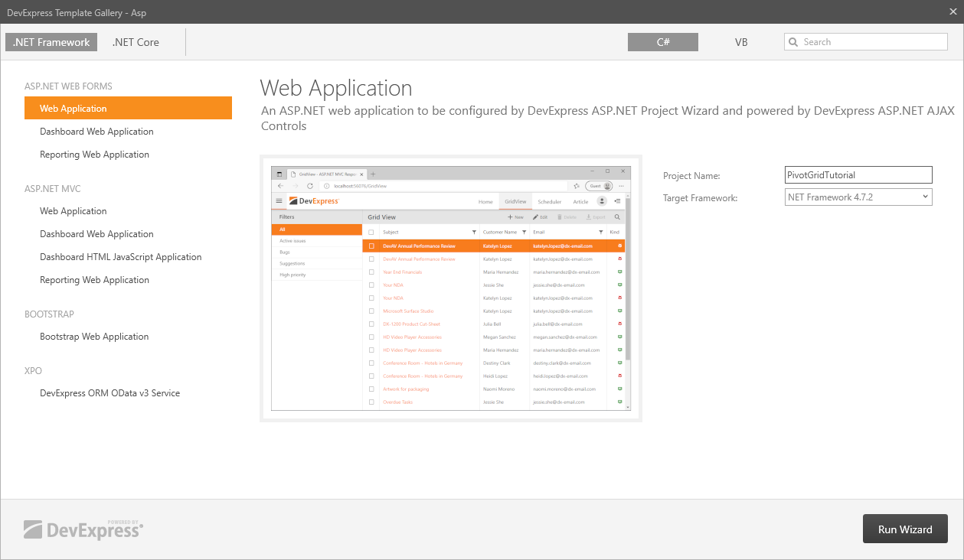Click the Web Application template preview image
This screenshot has width=964, height=560.
451,288
